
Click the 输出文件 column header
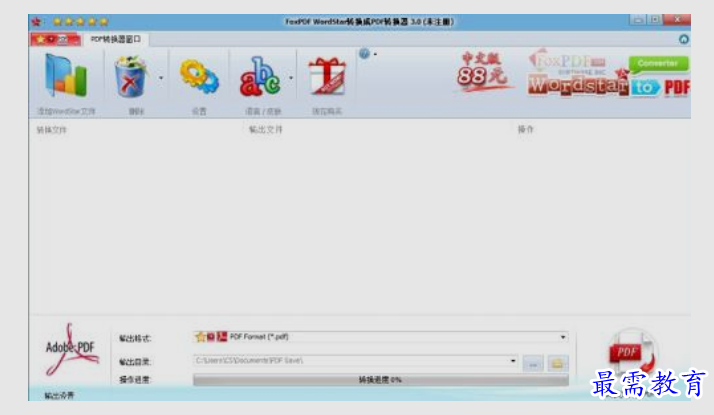[266, 130]
